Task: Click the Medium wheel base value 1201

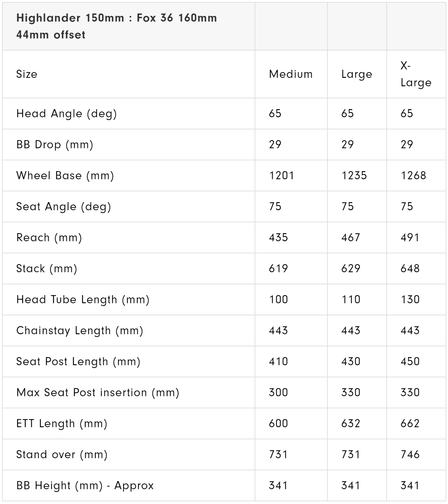Action: point(282,176)
